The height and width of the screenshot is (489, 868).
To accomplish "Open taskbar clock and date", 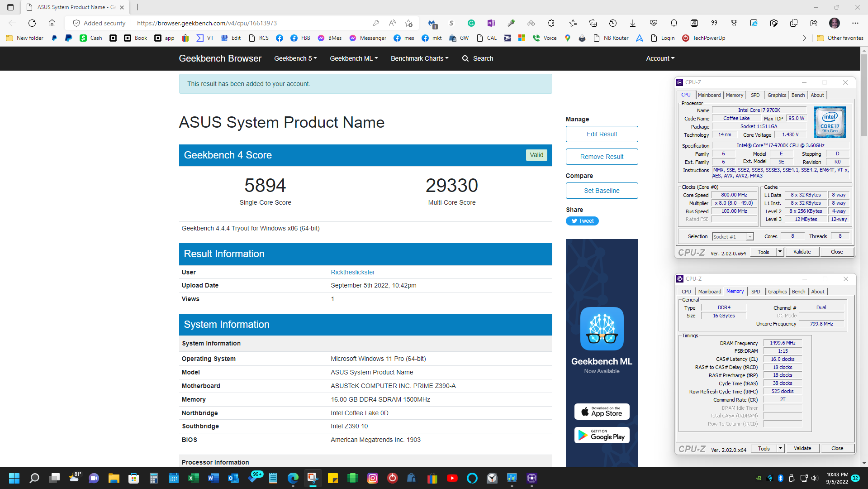I will [x=837, y=478].
